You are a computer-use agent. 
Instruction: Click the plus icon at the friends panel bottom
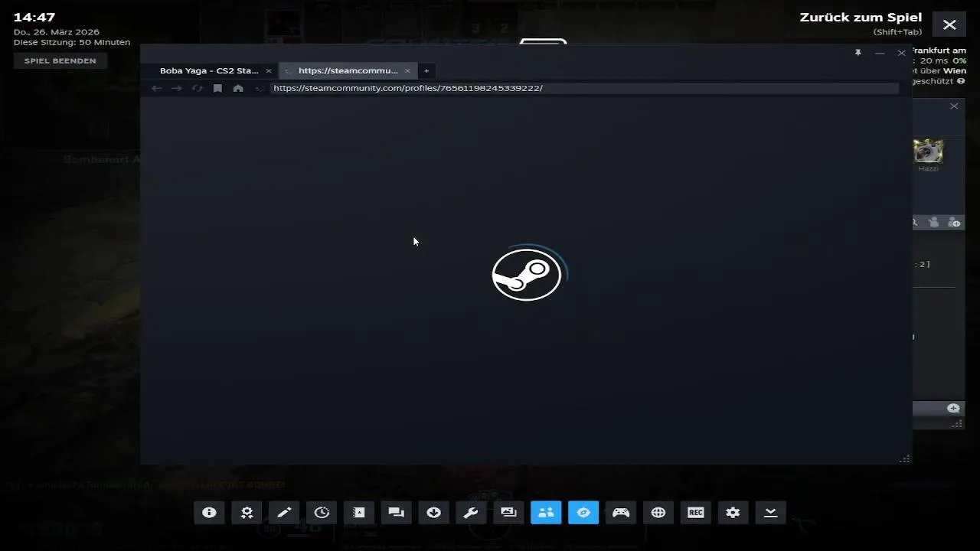[953, 409]
